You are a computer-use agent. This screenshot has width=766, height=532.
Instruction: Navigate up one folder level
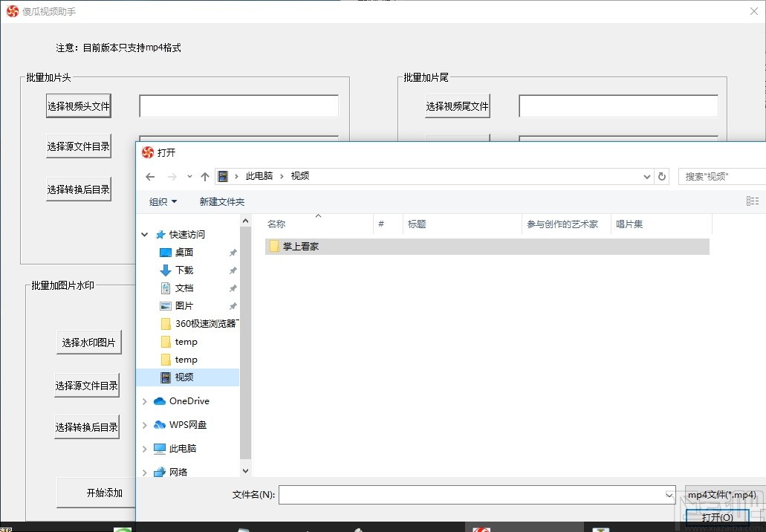[205, 176]
